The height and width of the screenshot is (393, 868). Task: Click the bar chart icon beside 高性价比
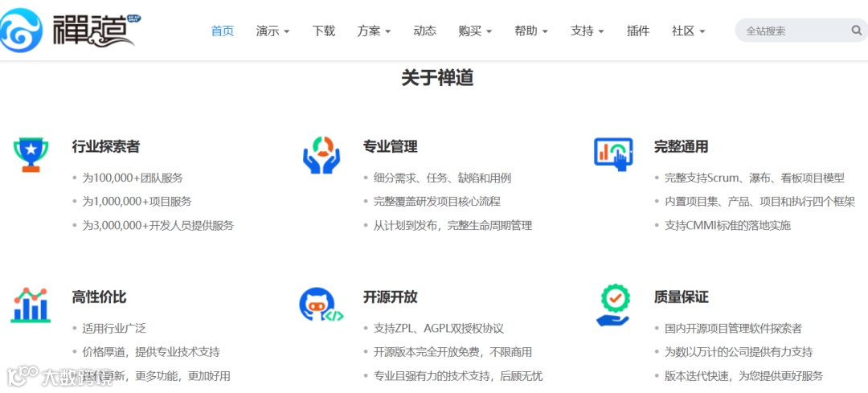(31, 305)
